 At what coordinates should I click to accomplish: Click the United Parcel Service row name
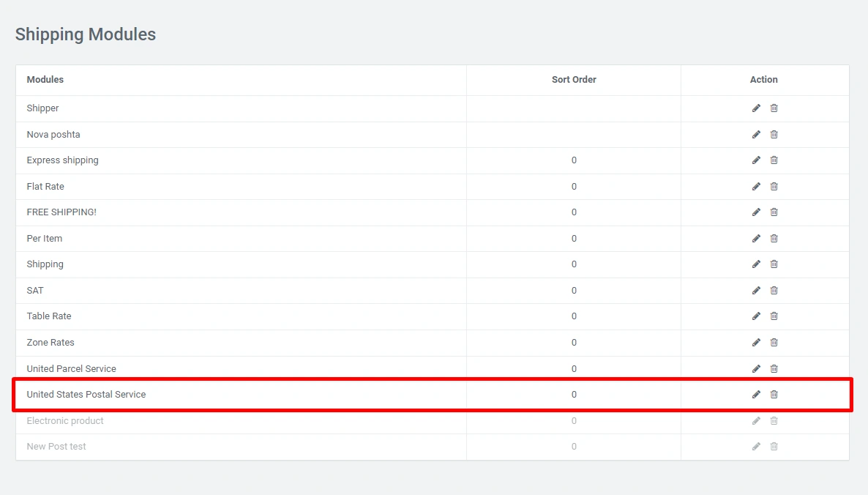pyautogui.click(x=71, y=369)
